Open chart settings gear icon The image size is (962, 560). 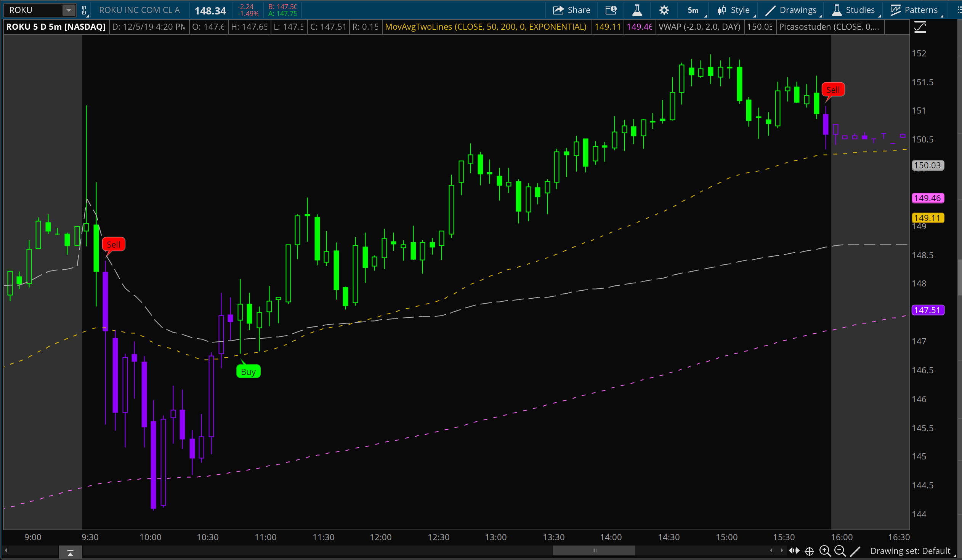click(664, 10)
